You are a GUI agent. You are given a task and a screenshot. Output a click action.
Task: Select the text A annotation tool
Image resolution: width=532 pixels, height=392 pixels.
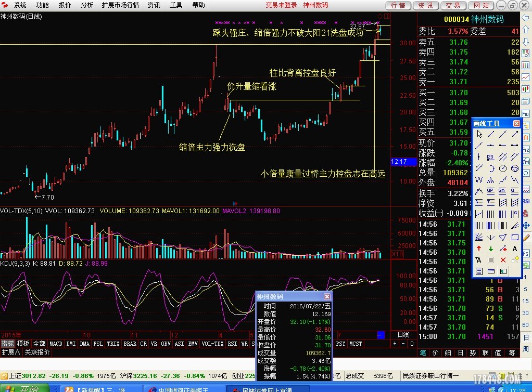(515, 249)
